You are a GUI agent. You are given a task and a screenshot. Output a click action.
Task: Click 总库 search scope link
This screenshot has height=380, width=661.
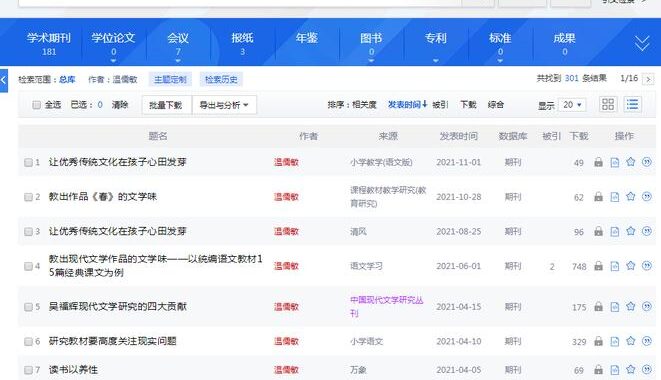click(x=67, y=79)
